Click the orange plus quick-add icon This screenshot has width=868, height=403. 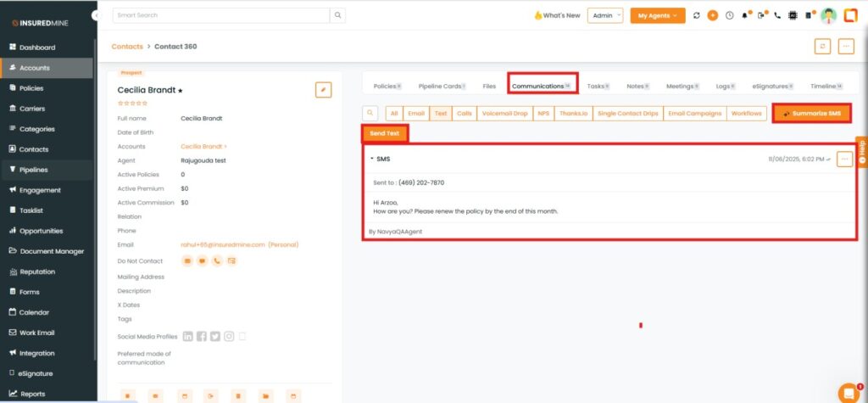tap(713, 15)
